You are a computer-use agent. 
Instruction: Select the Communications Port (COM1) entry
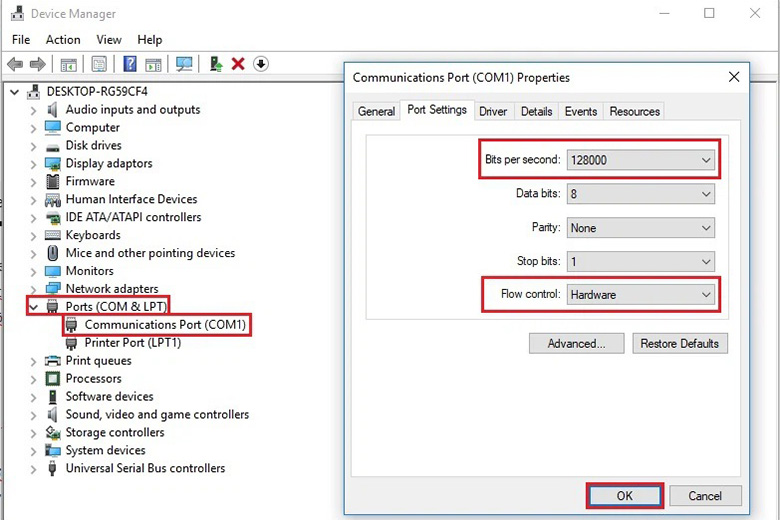(x=164, y=325)
